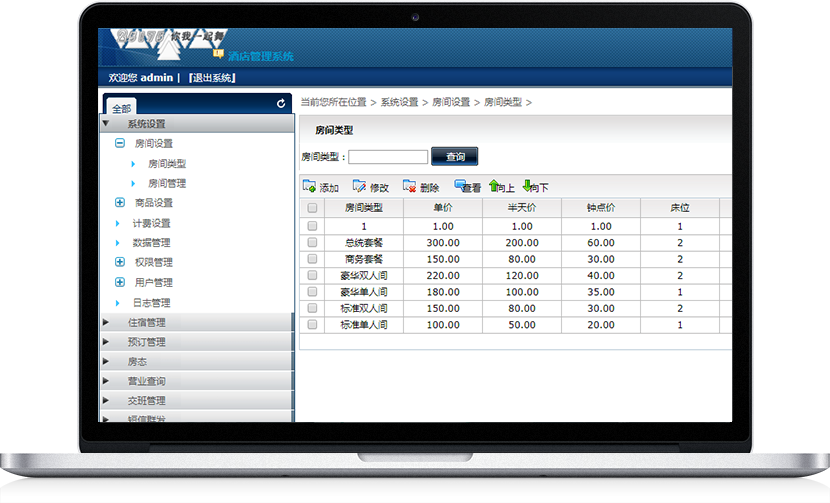Check the box for 总统套餐 row

(312, 243)
